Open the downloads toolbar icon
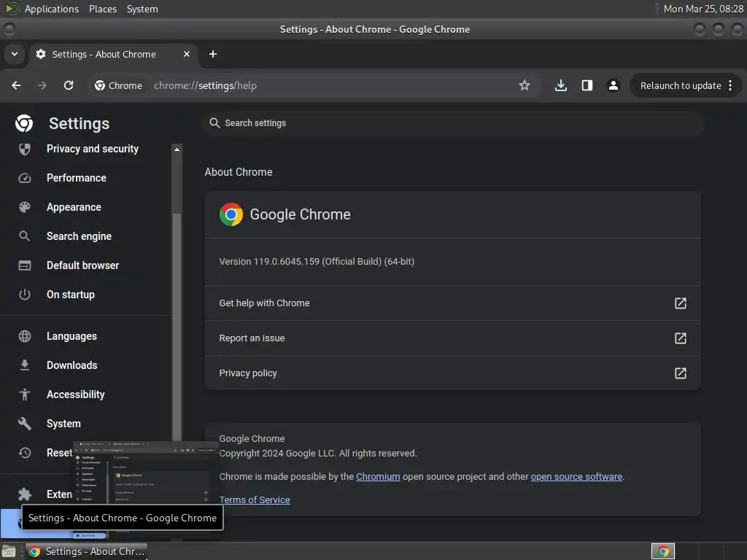 (x=561, y=85)
